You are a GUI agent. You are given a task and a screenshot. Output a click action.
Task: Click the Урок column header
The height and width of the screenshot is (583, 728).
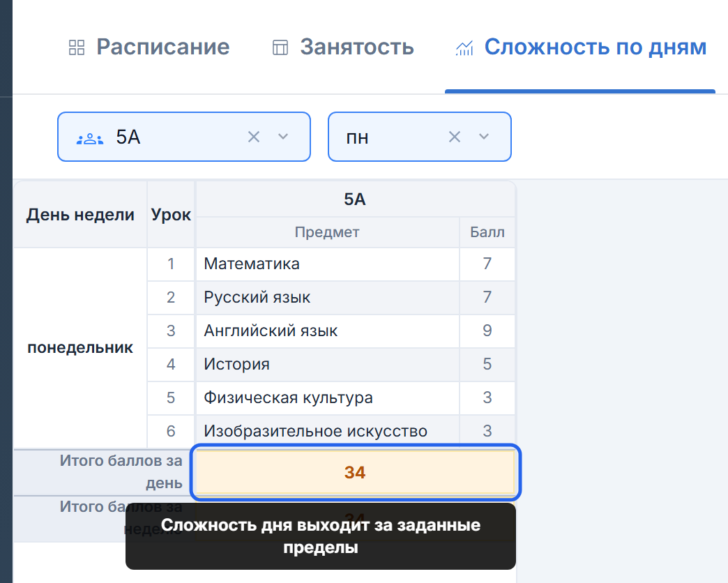(x=171, y=215)
